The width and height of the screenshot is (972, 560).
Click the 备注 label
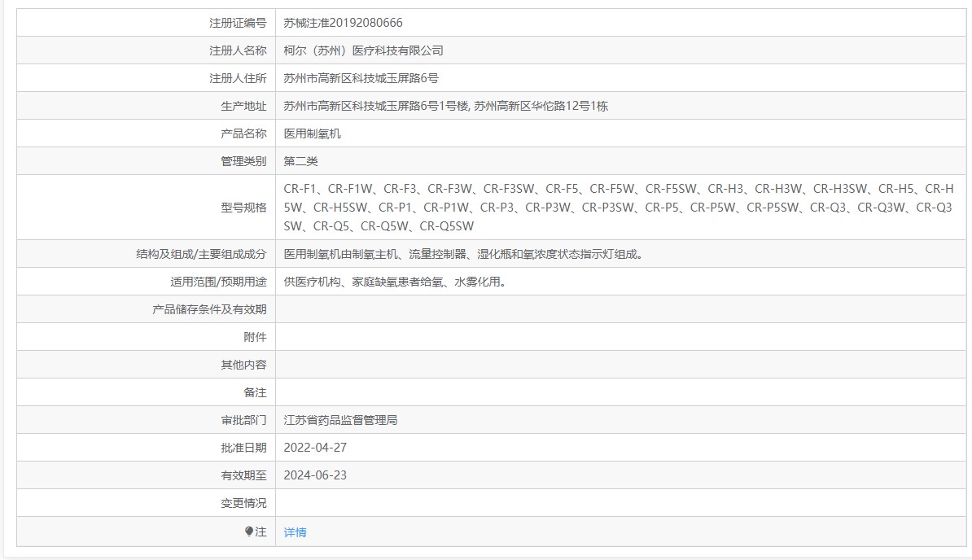point(255,393)
